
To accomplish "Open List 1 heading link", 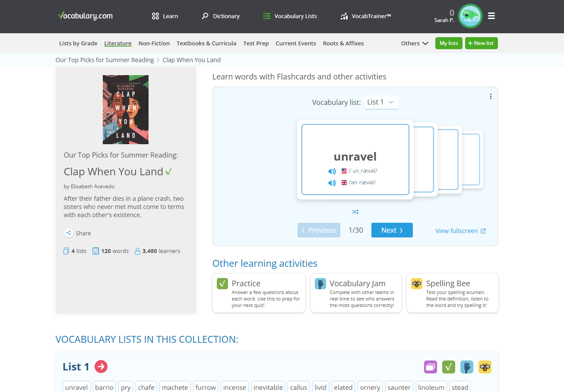I will [76, 367].
